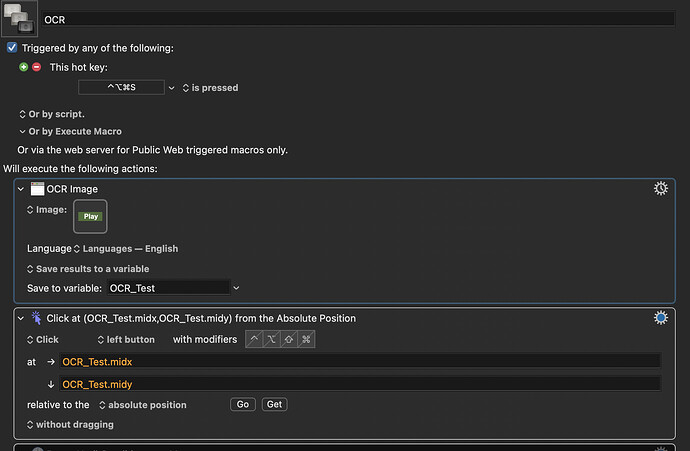
Task: Click the macro icon next to OCR name
Action: [19, 18]
